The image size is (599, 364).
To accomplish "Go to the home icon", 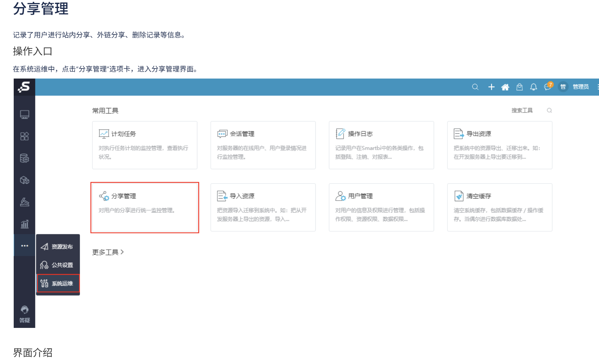I will [505, 87].
